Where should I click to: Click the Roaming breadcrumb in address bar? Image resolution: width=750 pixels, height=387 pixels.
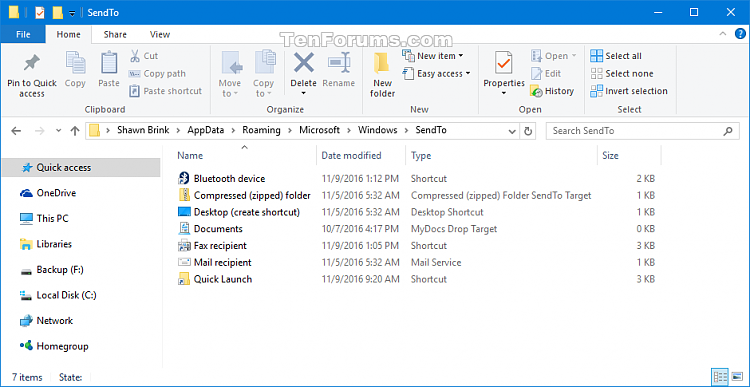(x=261, y=130)
